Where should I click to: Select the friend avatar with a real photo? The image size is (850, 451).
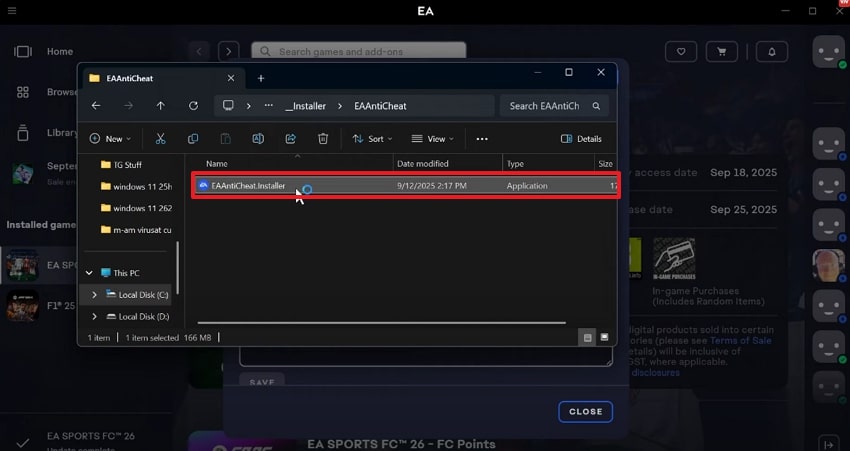point(828,265)
